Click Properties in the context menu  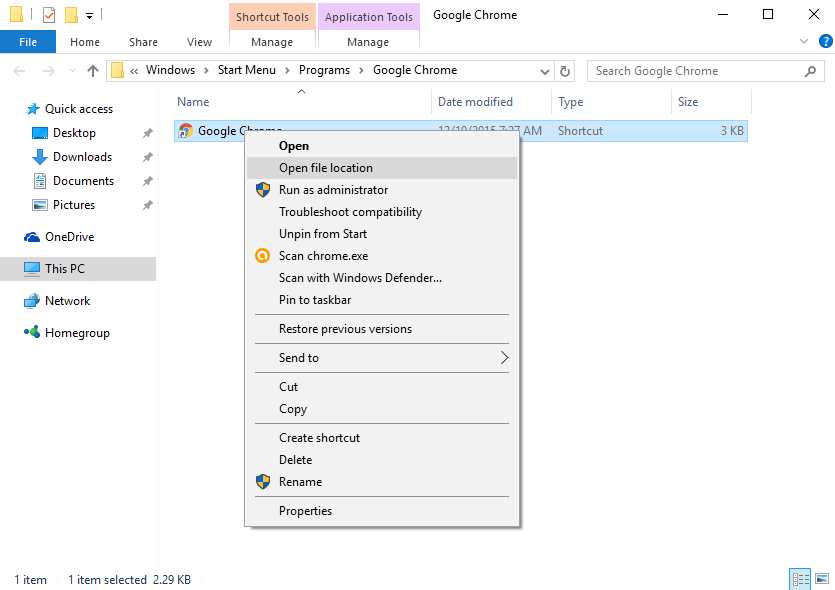[x=305, y=511]
